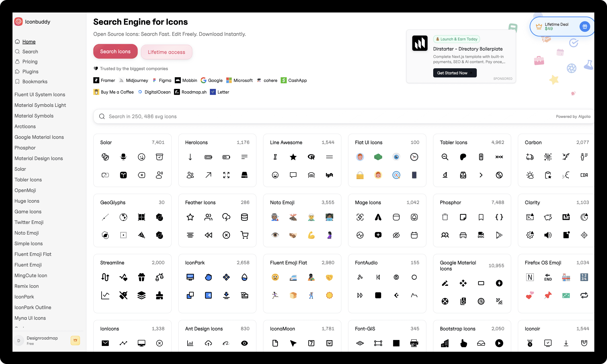This screenshot has height=364, width=607.
Task: Select Twitter Emoji in sidebar list
Action: click(x=29, y=222)
